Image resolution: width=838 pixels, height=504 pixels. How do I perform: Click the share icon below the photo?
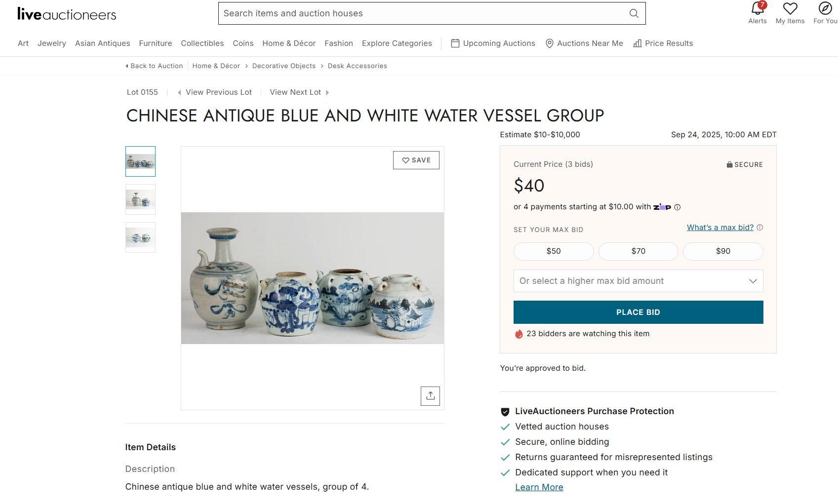pos(430,396)
